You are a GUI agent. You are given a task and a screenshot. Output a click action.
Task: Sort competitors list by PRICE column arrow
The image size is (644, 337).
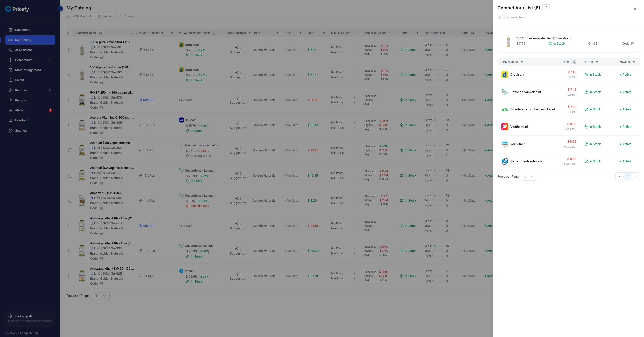[574, 62]
